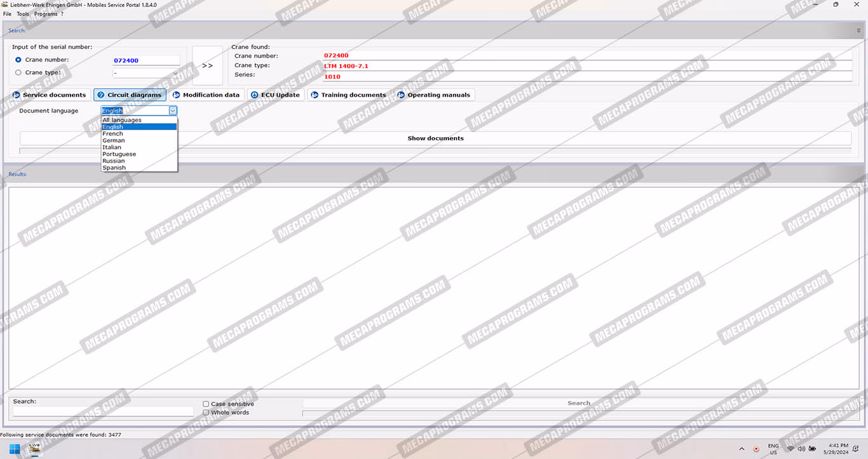Click the crane type value LTM 1400-7.1
This screenshot has width=868, height=459.
pos(346,66)
